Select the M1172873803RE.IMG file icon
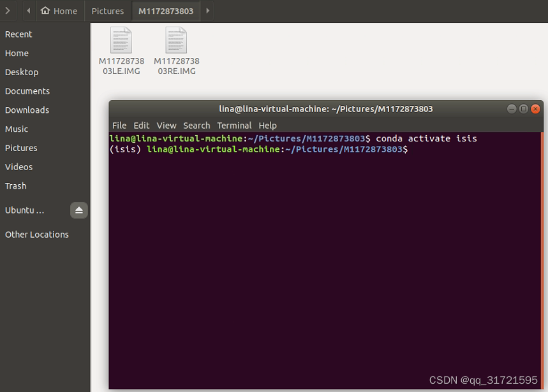This screenshot has height=392, width=548. coord(176,40)
